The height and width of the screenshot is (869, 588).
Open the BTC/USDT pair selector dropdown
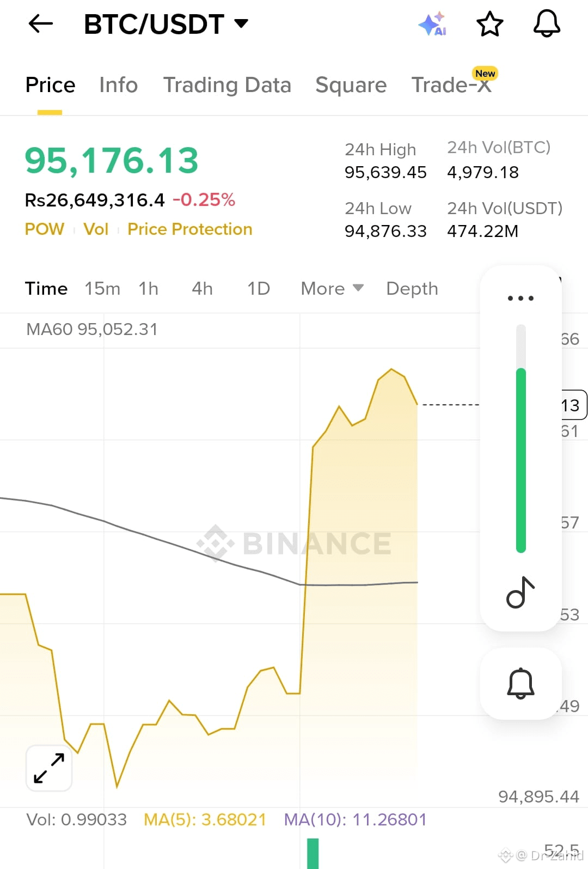[166, 24]
